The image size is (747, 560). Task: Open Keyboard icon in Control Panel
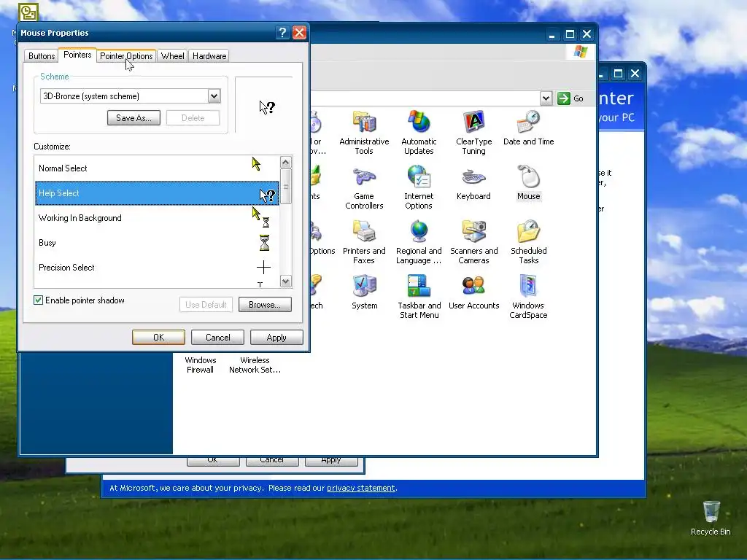pos(473,182)
